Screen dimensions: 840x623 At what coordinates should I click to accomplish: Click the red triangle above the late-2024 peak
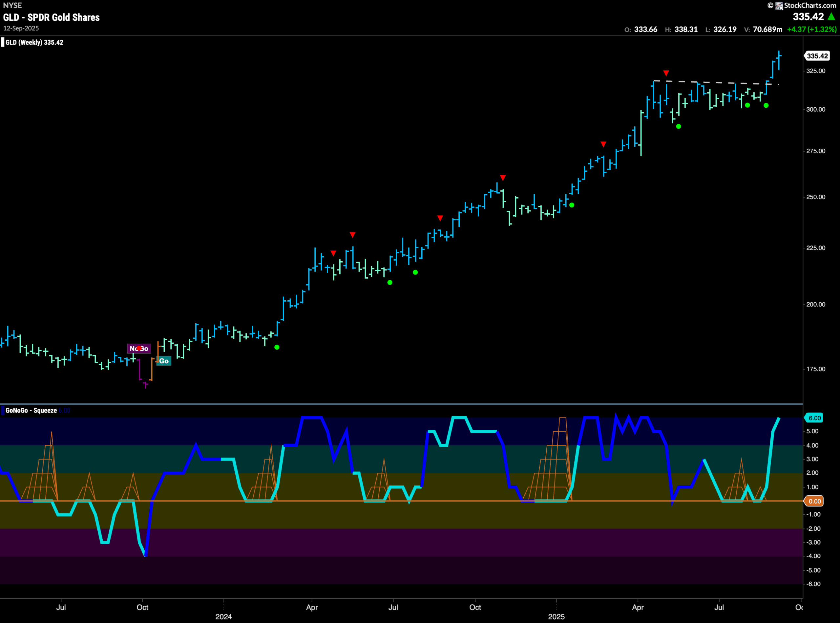coord(503,178)
